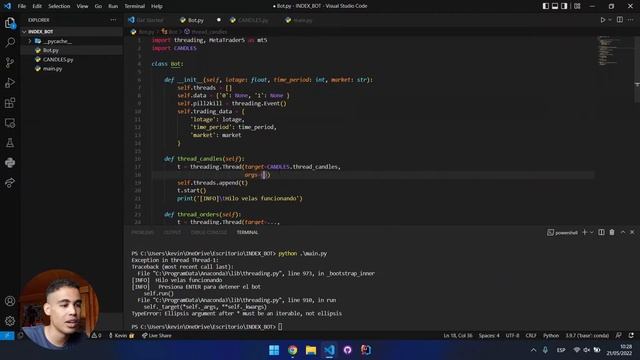
Task: Open the Selection menu
Action: [59, 6]
